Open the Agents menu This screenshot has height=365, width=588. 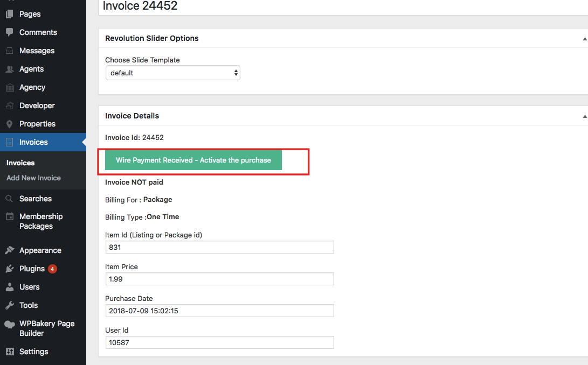pyautogui.click(x=31, y=69)
